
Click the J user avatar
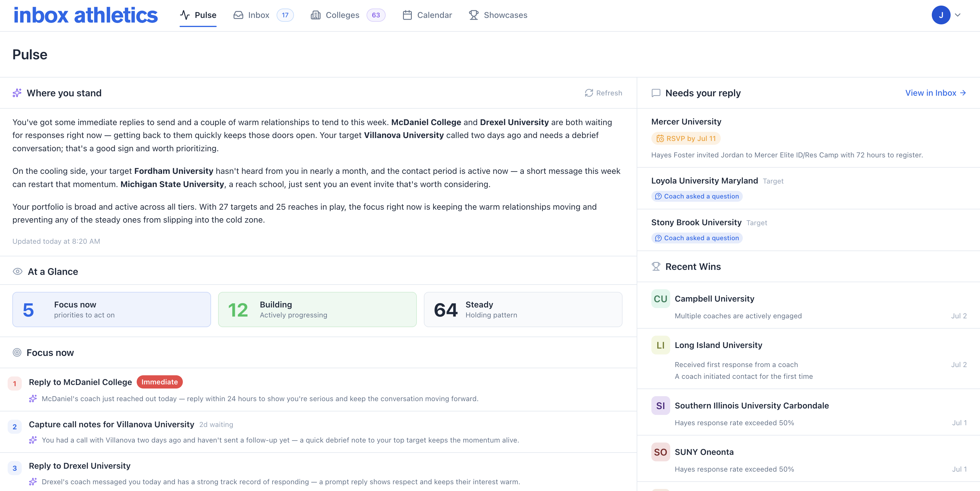pos(940,15)
